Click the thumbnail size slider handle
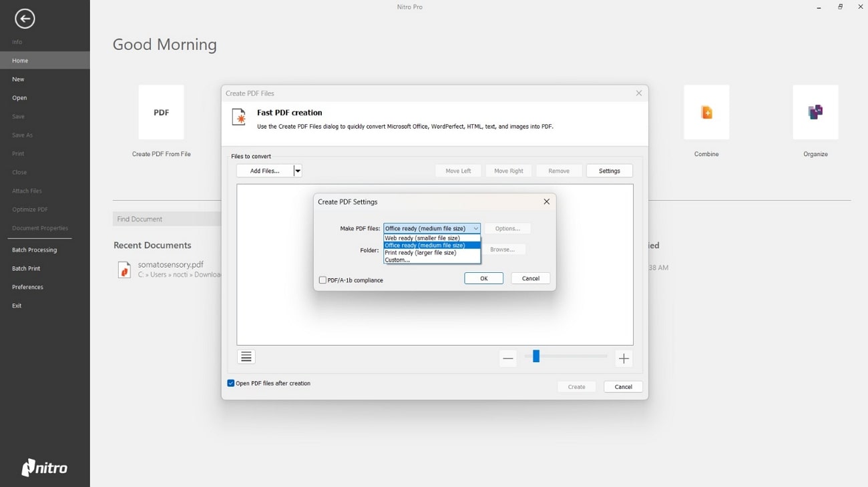The image size is (868, 487). tap(536, 357)
